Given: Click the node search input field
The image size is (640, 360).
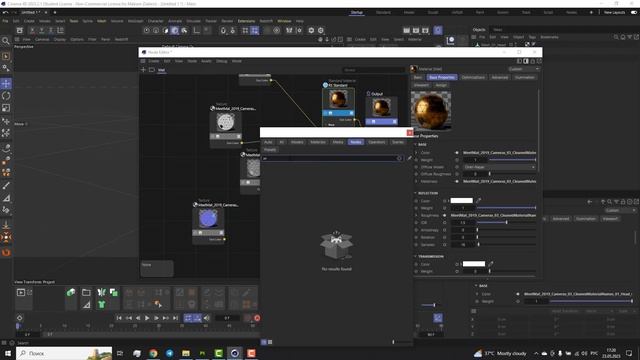Looking at the screenshot, I should click(332, 158).
